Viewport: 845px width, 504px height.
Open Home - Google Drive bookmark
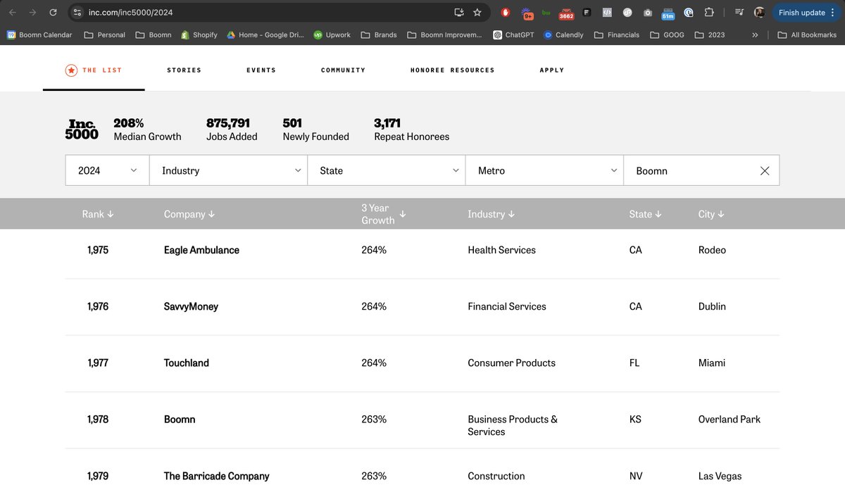pos(265,34)
